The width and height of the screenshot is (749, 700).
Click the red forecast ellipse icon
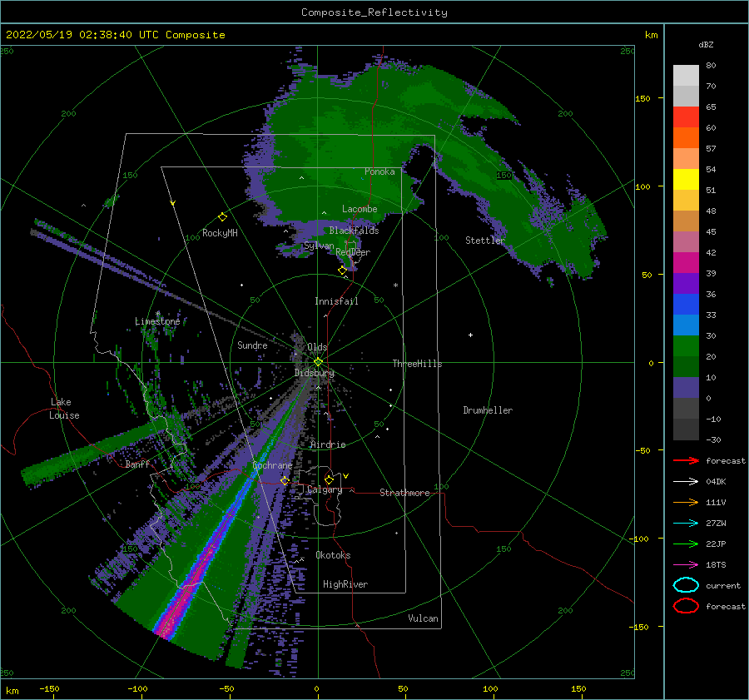(686, 606)
